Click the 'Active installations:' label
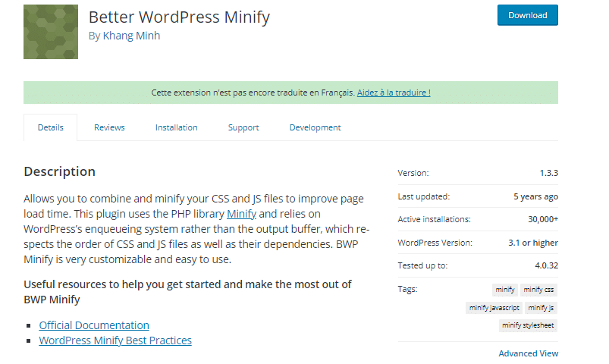The image size is (609, 364). pos(435,219)
